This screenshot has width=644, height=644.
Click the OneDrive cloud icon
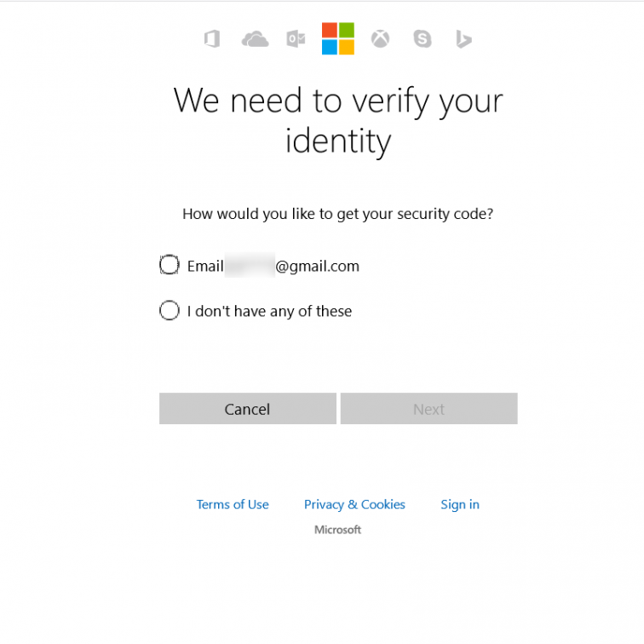tap(255, 39)
